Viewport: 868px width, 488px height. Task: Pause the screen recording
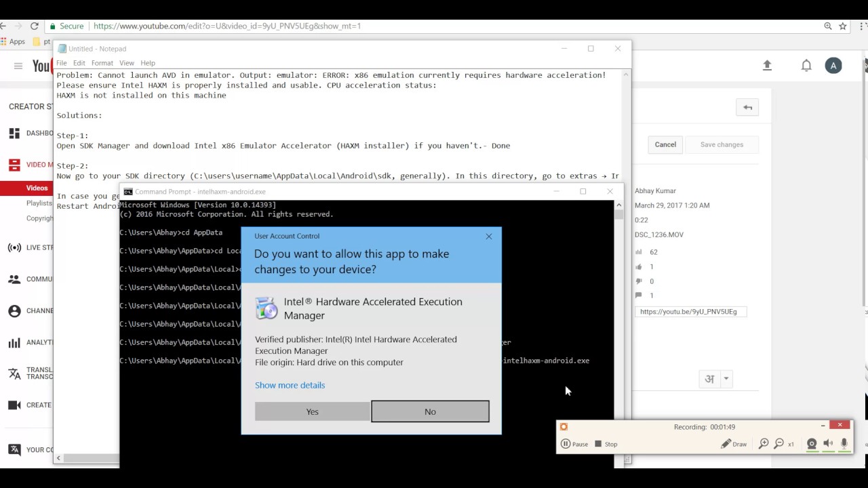(x=574, y=444)
